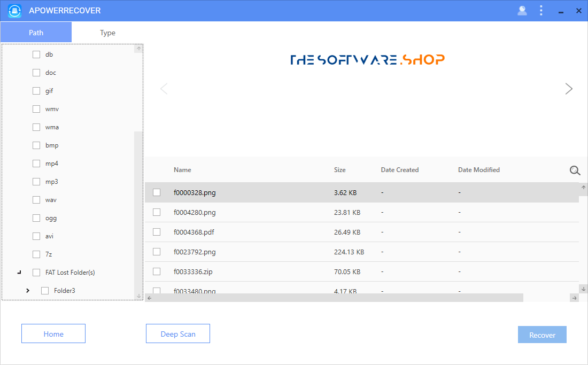This screenshot has height=365, width=588.
Task: Sort files by Name column header
Action: pyautogui.click(x=182, y=170)
